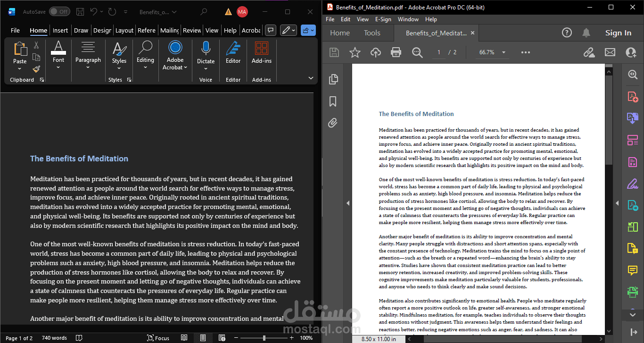Print the PDF with the printer icon
The width and height of the screenshot is (644, 343).
(x=396, y=52)
